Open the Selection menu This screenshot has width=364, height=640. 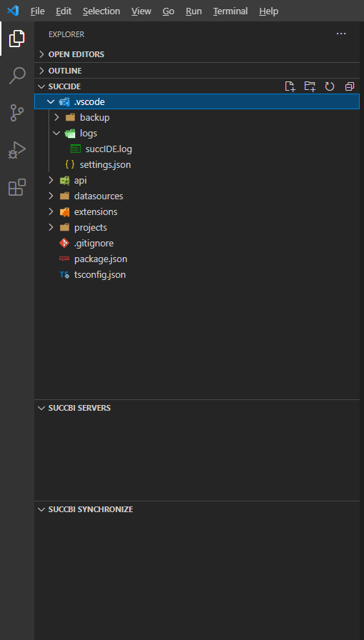101,11
